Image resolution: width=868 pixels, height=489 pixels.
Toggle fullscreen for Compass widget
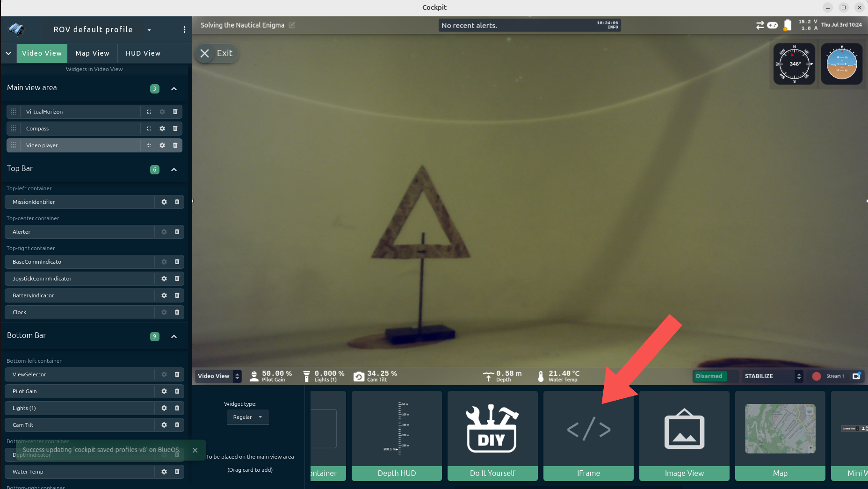[149, 129]
